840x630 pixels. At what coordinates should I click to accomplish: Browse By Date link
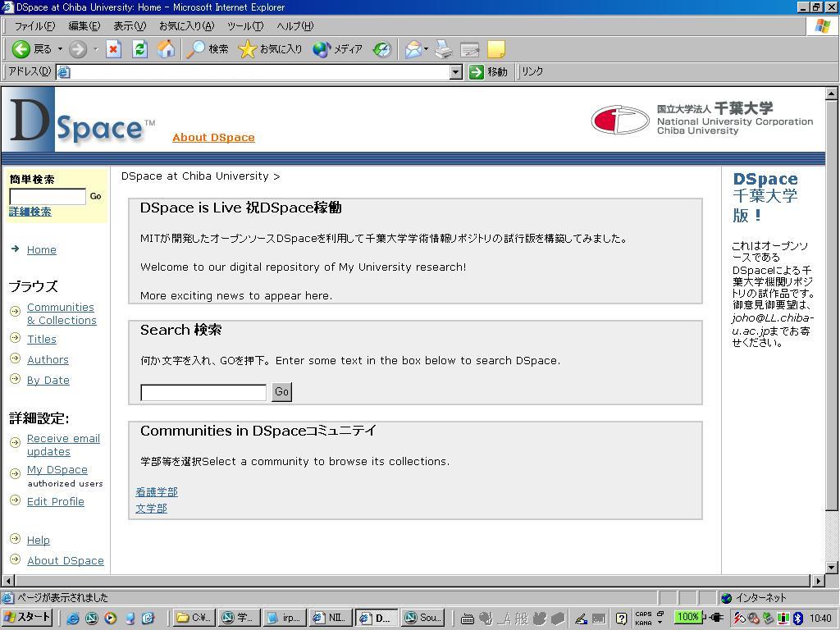coord(48,380)
